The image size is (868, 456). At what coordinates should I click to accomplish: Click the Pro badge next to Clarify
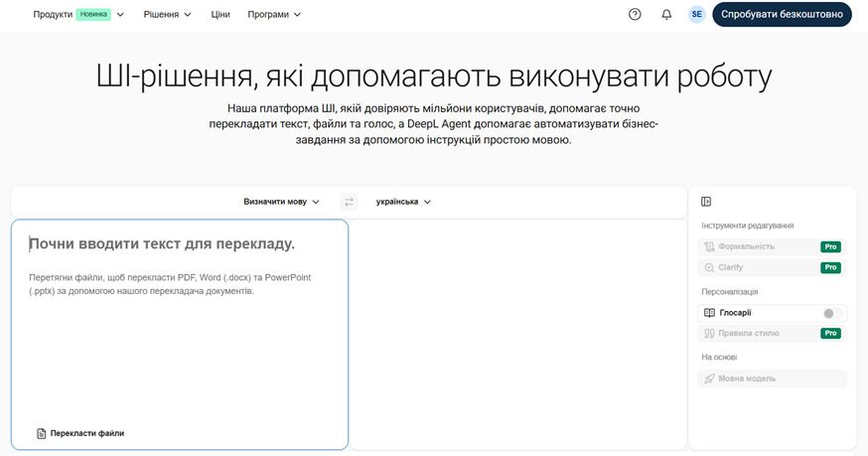tap(830, 267)
